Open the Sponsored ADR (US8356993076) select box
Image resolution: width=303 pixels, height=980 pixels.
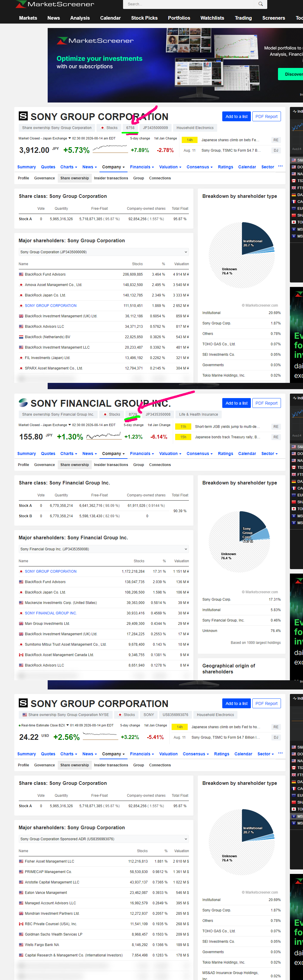pos(104,839)
